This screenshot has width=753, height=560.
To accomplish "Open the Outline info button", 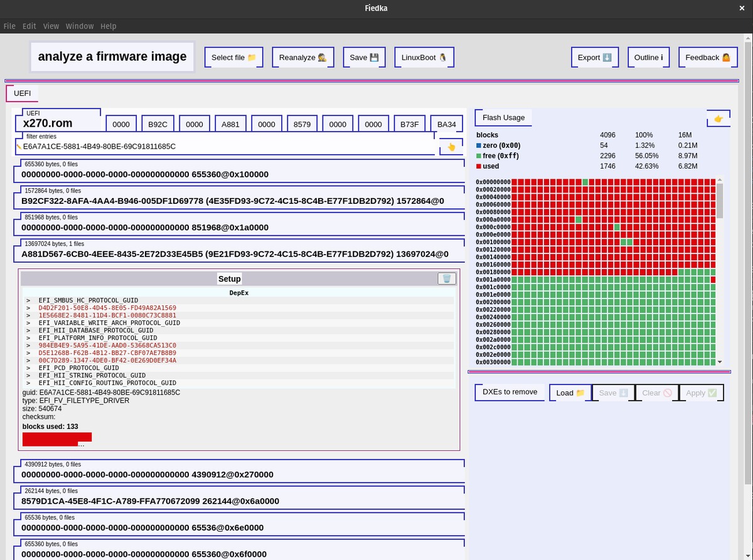I will [x=649, y=57].
